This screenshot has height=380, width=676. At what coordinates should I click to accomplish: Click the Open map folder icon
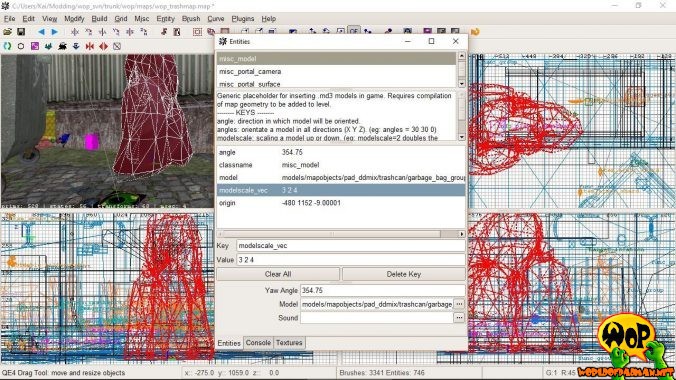[x=7, y=32]
